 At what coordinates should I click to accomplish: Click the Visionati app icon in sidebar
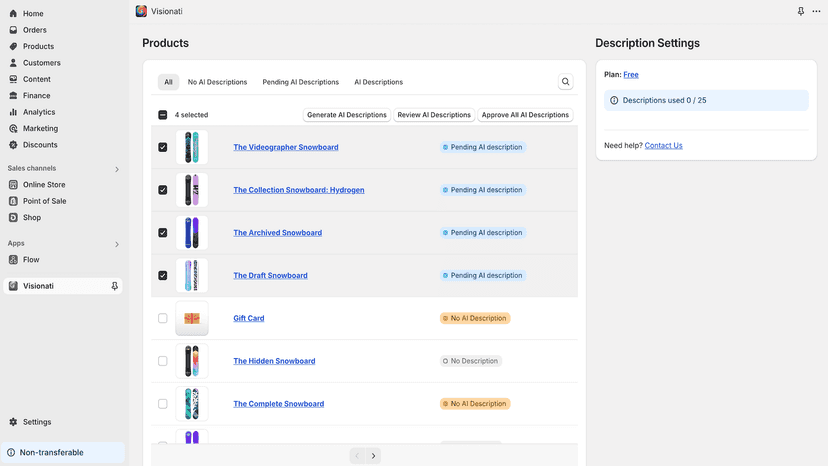click(x=13, y=286)
